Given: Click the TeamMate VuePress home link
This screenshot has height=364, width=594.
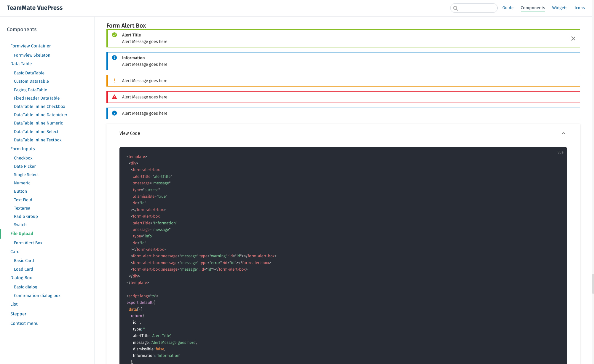Looking at the screenshot, I should pos(35,8).
